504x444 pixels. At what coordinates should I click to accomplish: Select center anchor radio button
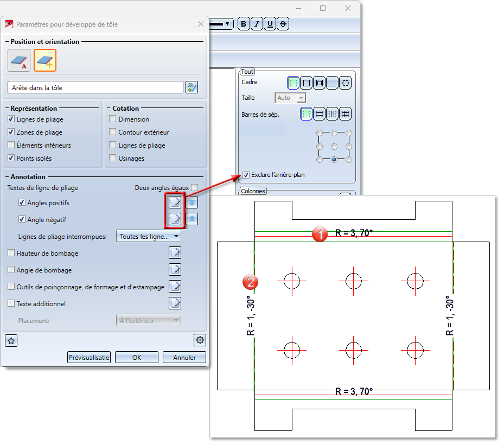334,147
